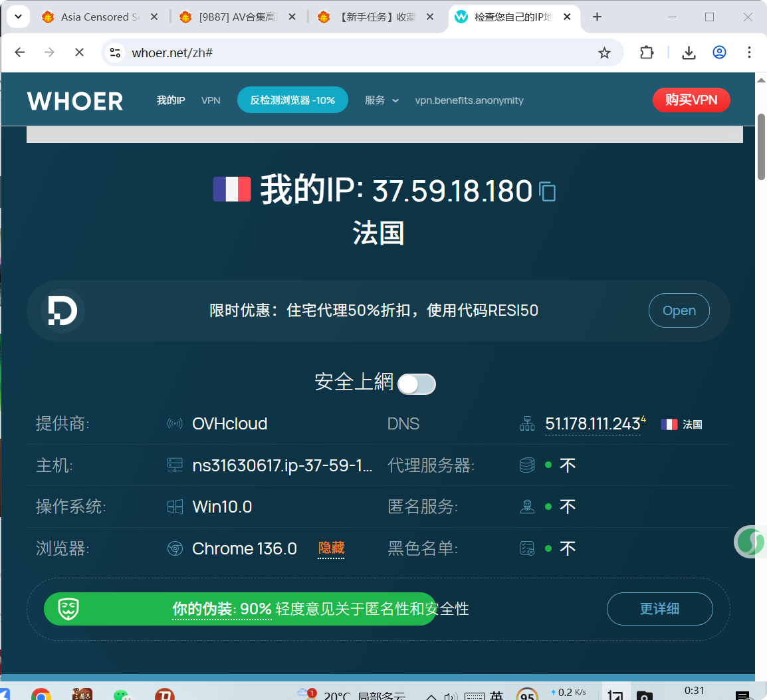The width and height of the screenshot is (767, 700).
Task: Switch to the [9B87] AV合集 tab
Action: click(x=238, y=17)
